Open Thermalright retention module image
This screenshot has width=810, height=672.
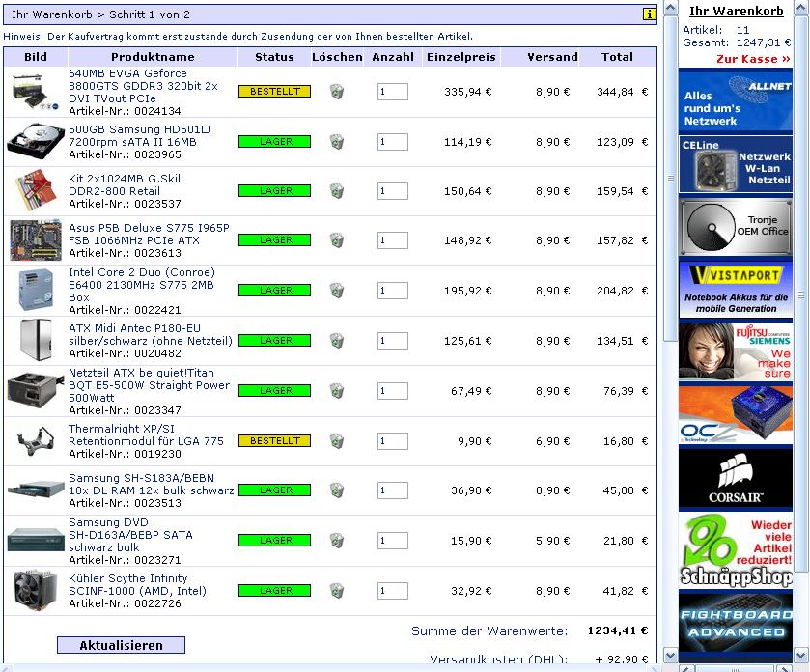click(35, 440)
